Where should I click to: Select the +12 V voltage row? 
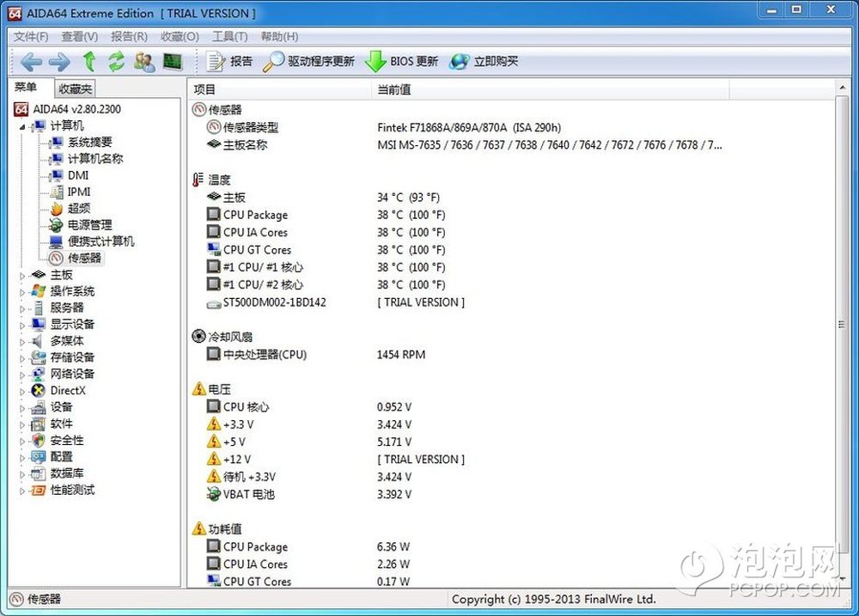335,460
